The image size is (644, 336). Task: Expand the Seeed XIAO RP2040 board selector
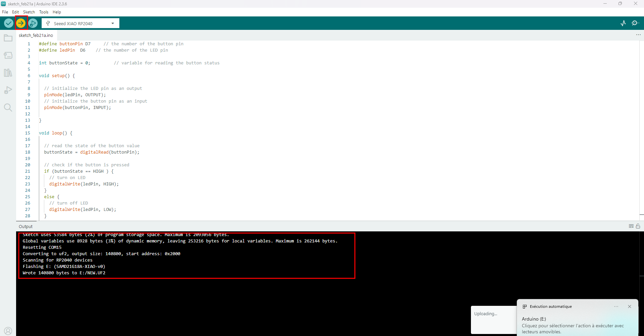[80, 23]
